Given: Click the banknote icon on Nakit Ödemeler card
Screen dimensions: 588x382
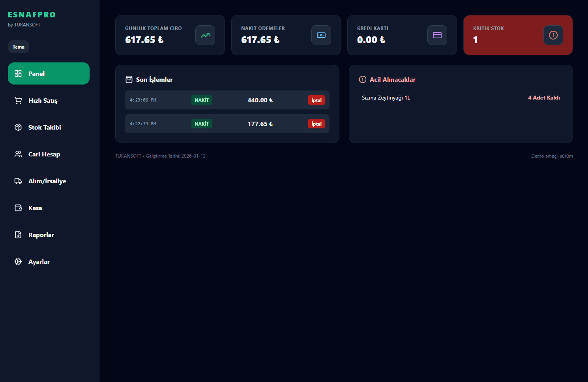Looking at the screenshot, I should 321,35.
